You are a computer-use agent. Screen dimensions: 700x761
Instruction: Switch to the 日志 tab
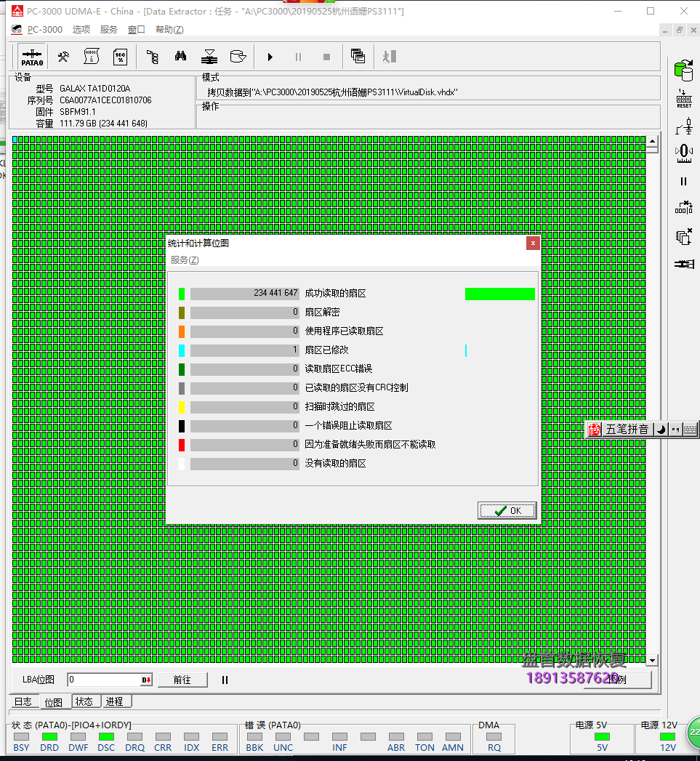click(x=23, y=701)
